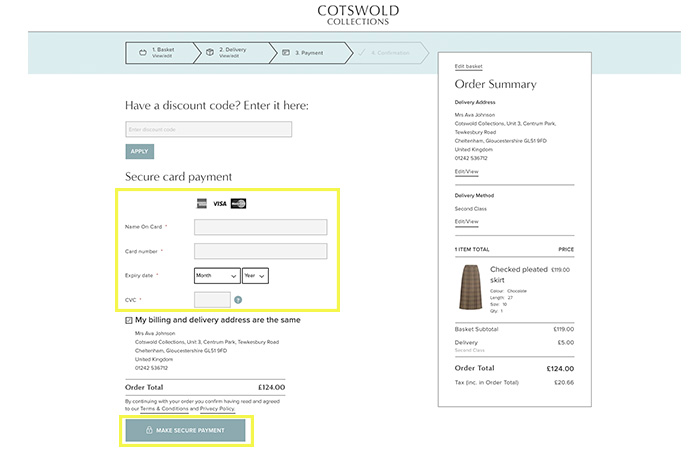Click the Edit basket link

468,66
